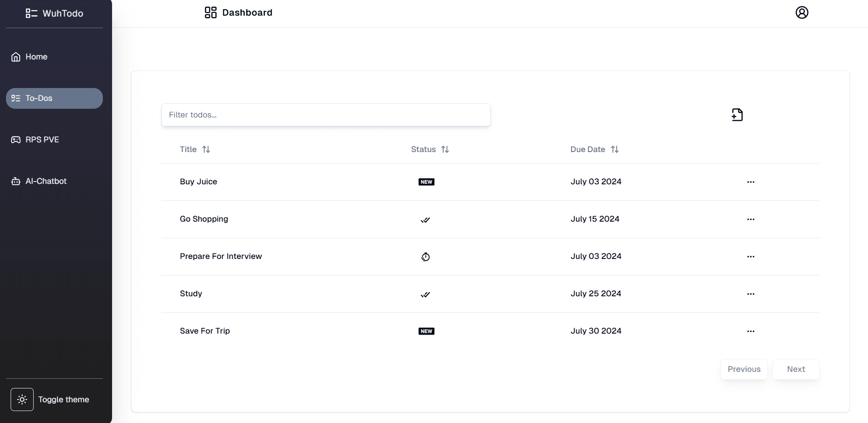Click the completed double-check icon for Study
868x423 pixels.
425,294
